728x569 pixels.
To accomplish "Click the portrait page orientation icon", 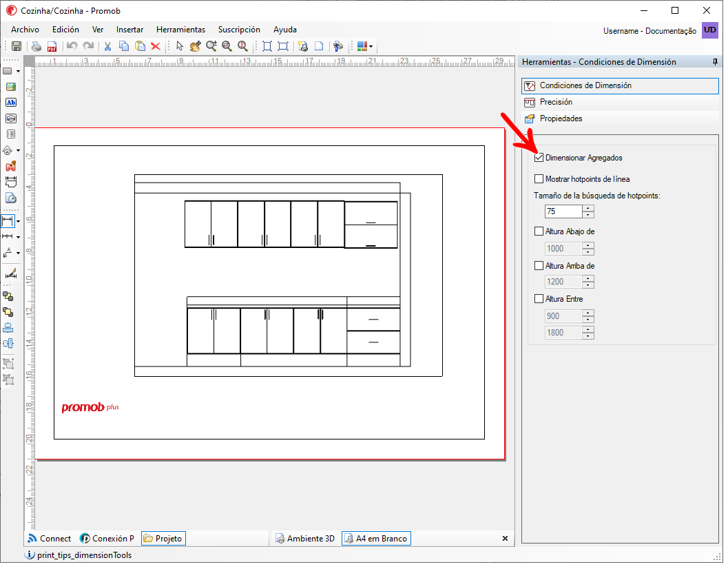I will [x=267, y=46].
